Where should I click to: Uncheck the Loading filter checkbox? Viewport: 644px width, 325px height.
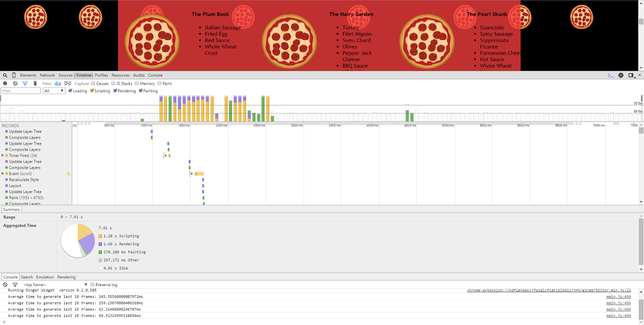click(70, 91)
